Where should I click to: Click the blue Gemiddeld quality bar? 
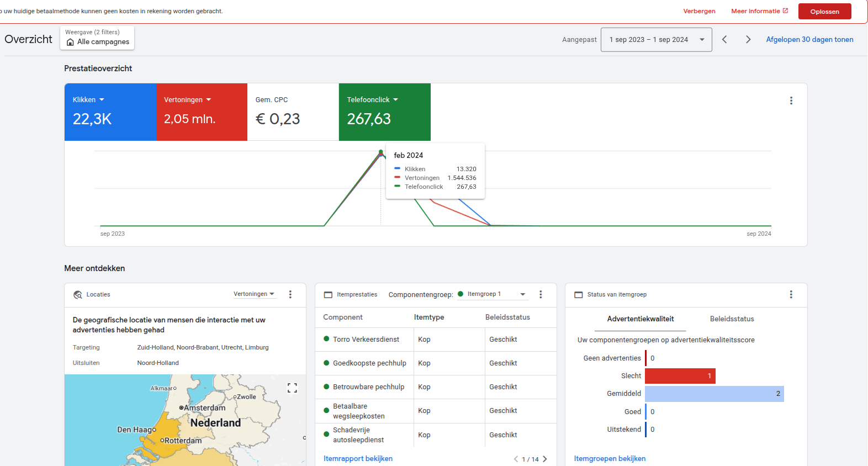point(714,394)
